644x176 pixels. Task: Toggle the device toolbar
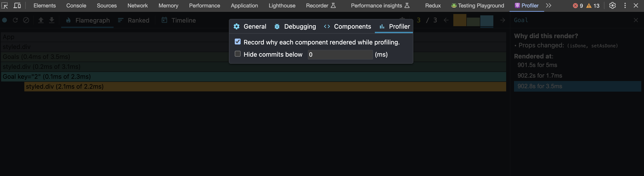(17, 5)
